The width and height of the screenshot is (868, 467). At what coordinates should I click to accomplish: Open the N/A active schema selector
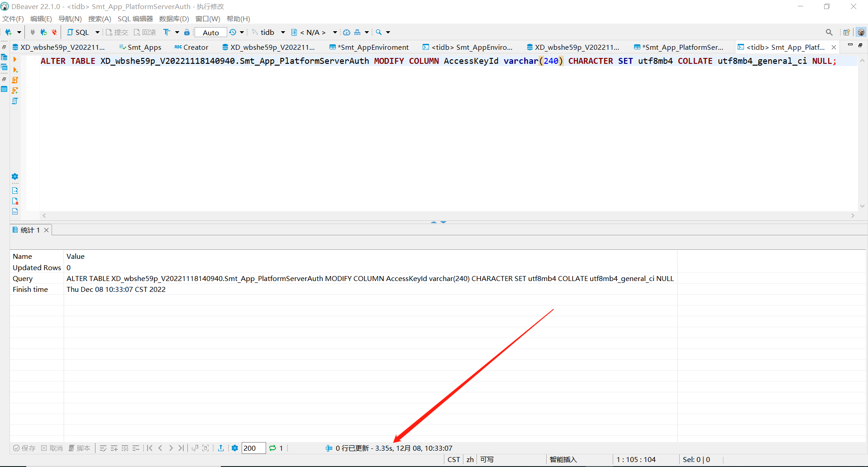[314, 32]
